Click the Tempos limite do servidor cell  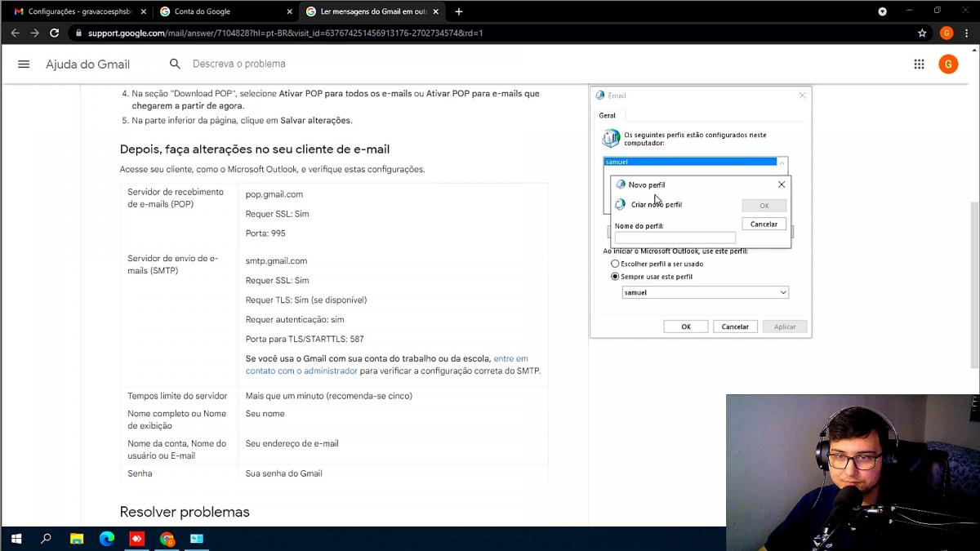tap(177, 396)
